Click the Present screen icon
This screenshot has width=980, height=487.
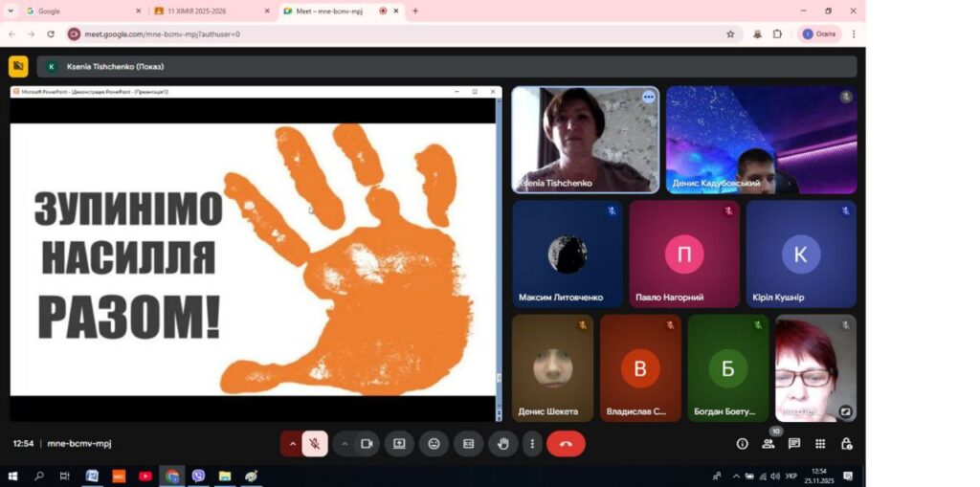[399, 444]
